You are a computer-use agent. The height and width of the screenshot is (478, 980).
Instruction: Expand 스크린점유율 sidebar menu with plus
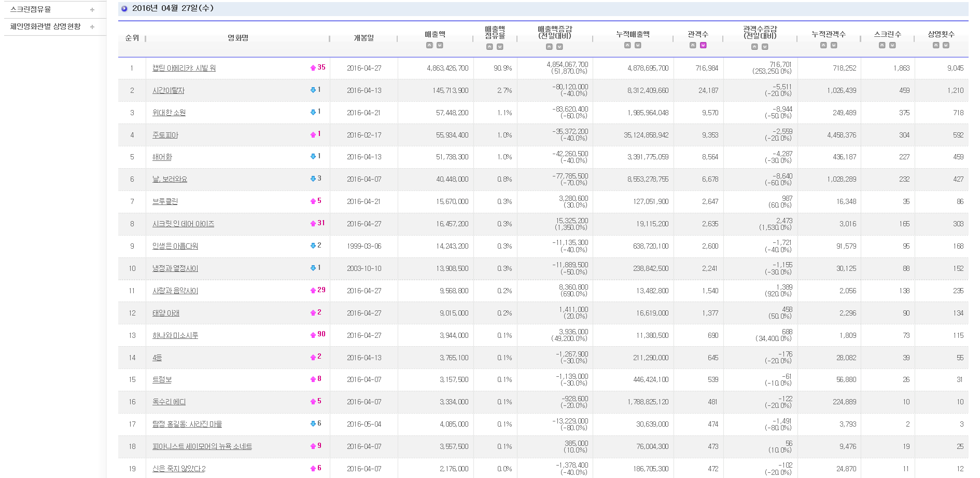tap(92, 9)
